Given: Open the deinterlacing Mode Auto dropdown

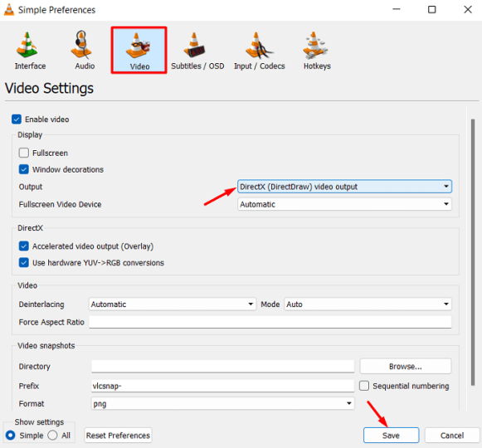Looking at the screenshot, I should pos(368,304).
